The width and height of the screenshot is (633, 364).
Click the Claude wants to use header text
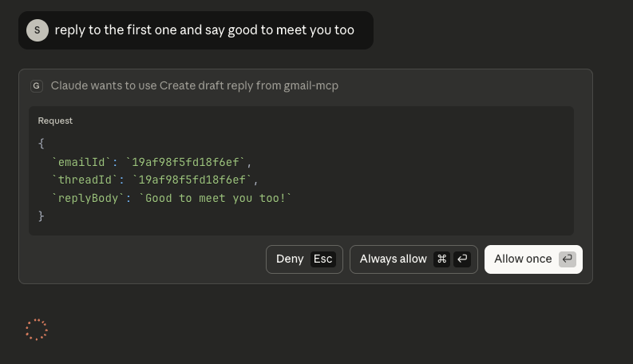194,86
